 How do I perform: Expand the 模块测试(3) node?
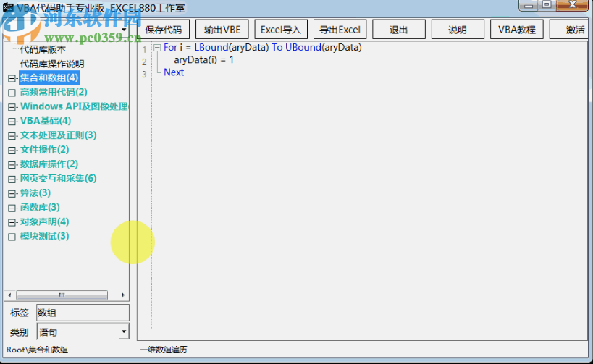12,237
